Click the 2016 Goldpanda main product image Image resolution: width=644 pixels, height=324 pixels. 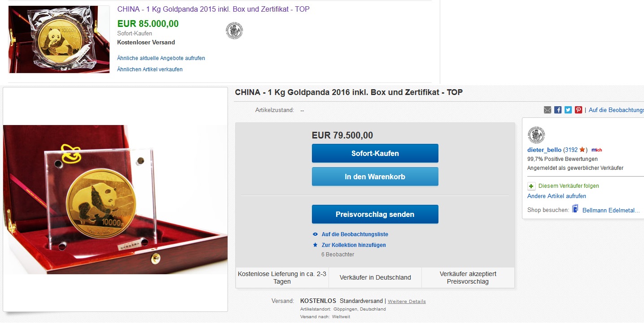coord(115,199)
